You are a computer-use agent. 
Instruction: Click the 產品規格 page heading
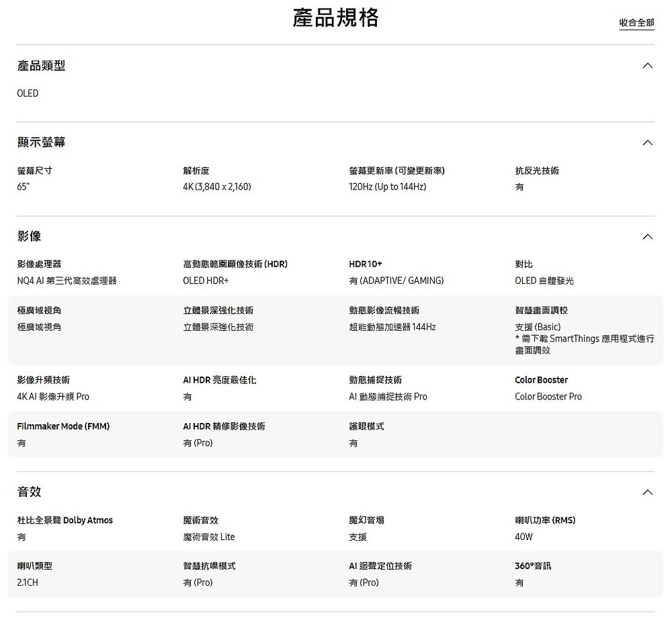(x=335, y=18)
